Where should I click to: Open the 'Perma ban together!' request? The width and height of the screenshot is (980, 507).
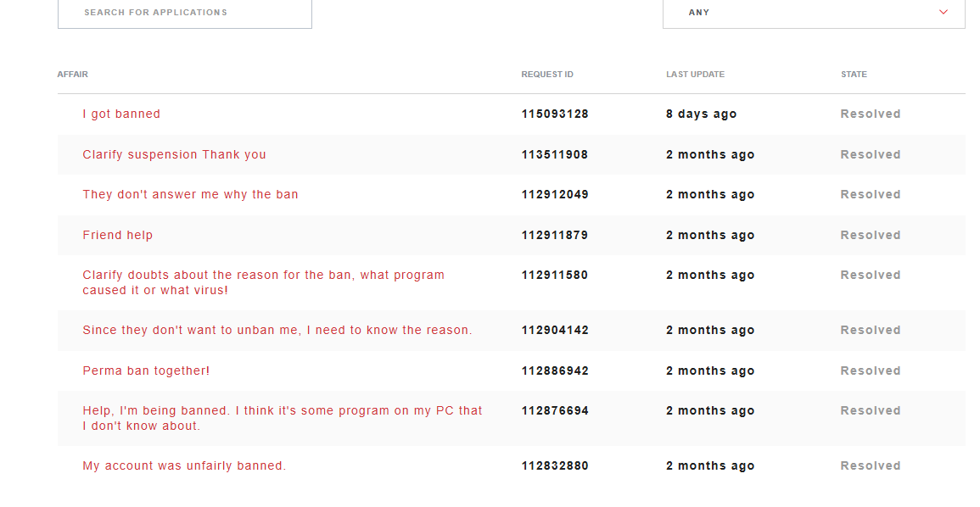[146, 370]
